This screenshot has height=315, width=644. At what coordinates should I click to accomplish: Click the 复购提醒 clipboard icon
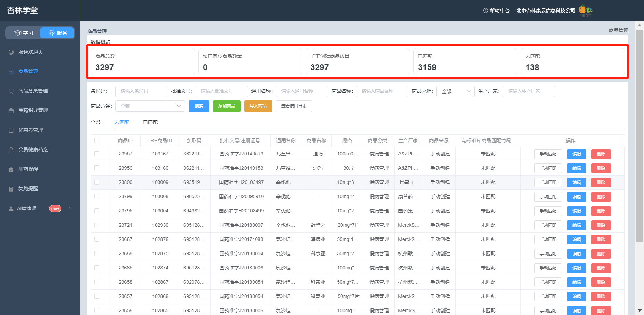[x=11, y=189]
